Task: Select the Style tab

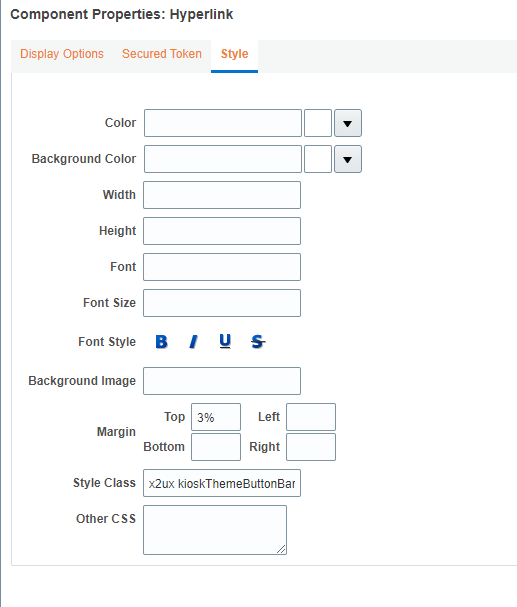Action: point(235,54)
